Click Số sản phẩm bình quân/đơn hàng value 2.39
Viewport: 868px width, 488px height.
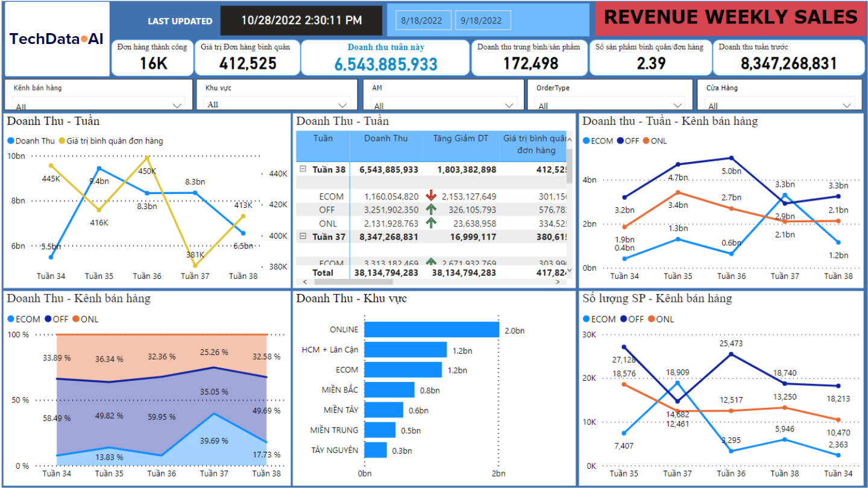651,63
